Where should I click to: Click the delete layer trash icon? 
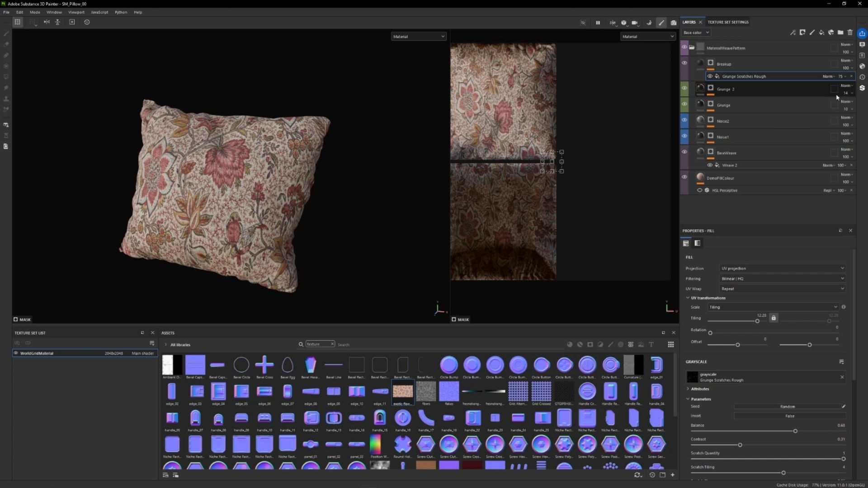pyautogui.click(x=850, y=32)
